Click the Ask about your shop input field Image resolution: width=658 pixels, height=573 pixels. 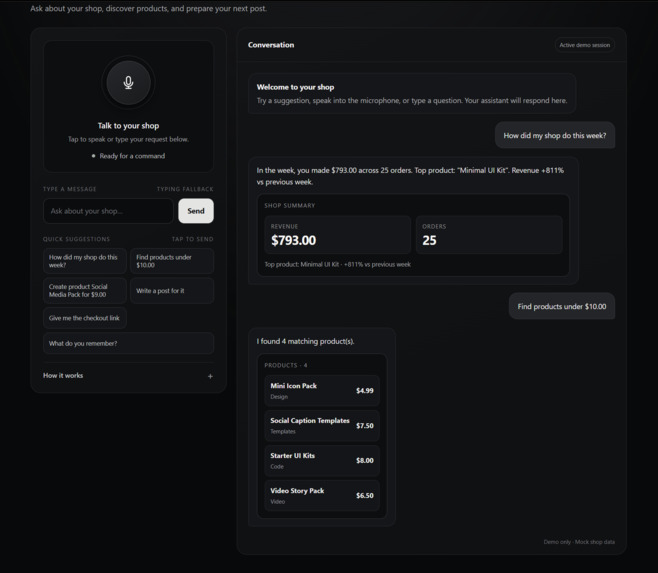(x=108, y=211)
